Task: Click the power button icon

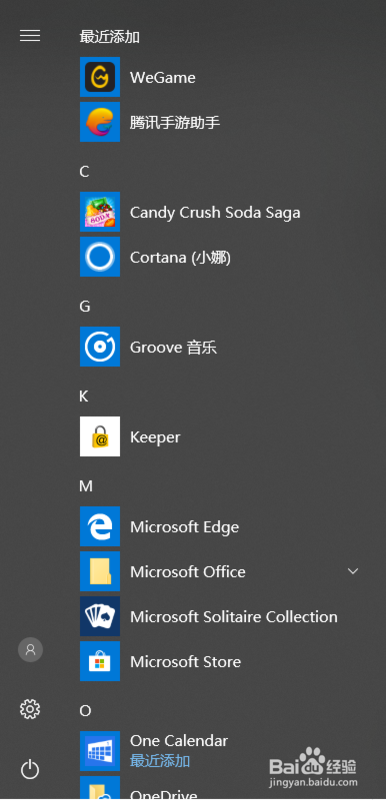Action: 30,769
